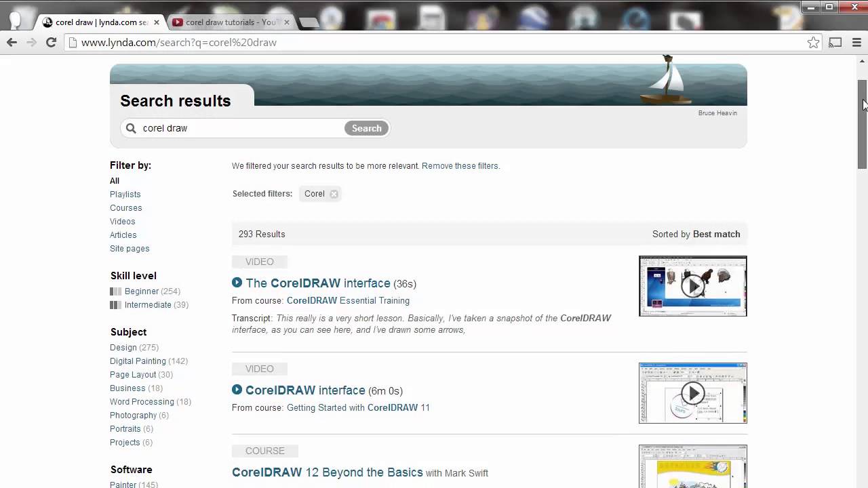Open the Chrome menu icon
Viewport: 868px width, 488px height.
click(x=856, y=42)
